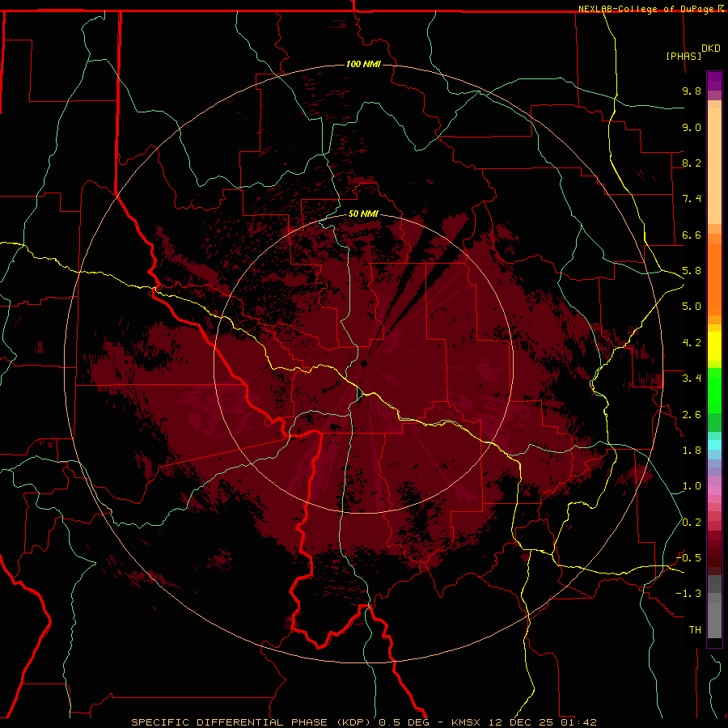Click the 1.8 color scale value

[x=692, y=451]
